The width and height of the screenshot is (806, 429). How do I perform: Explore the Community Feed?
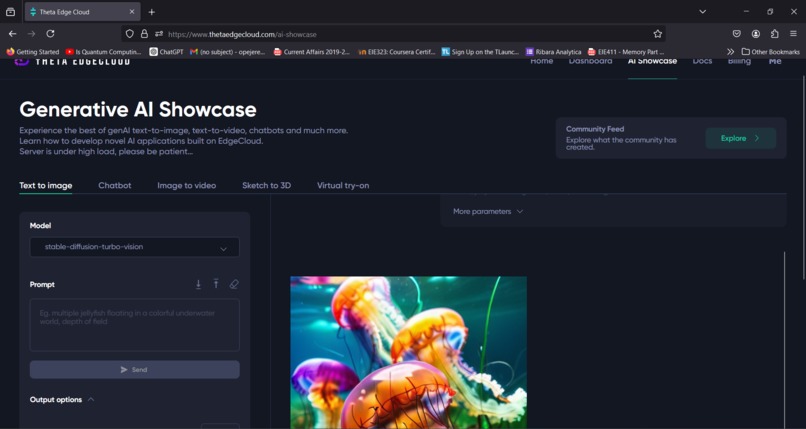[740, 138]
